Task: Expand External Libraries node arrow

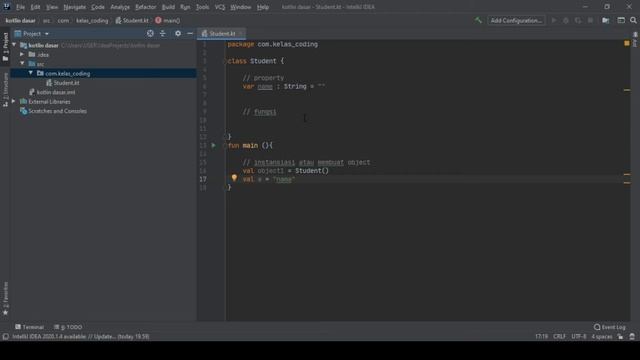Action: point(14,101)
